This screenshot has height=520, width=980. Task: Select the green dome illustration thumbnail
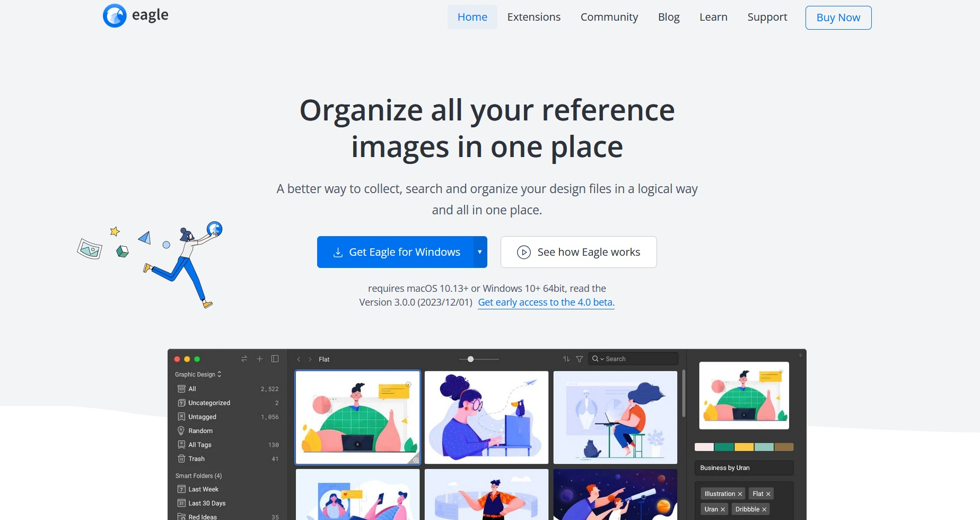[358, 418]
